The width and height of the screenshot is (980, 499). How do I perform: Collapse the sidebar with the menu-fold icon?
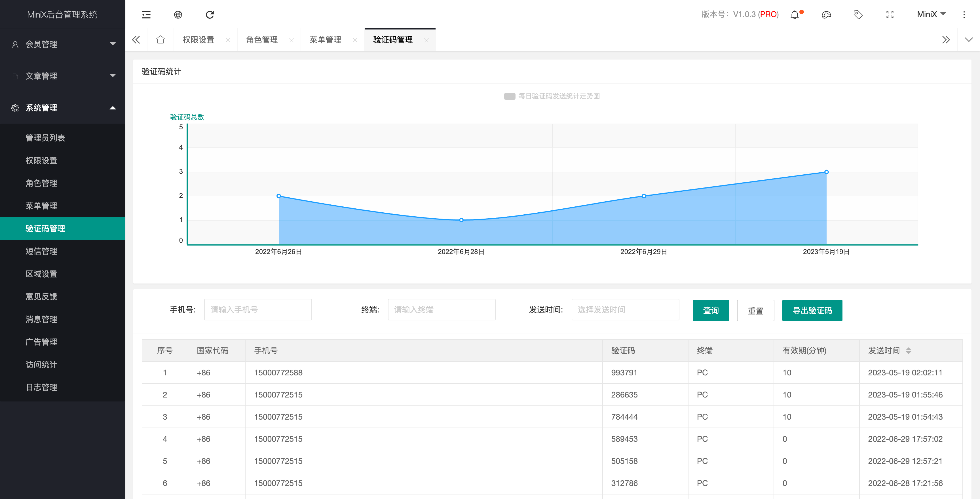[146, 14]
